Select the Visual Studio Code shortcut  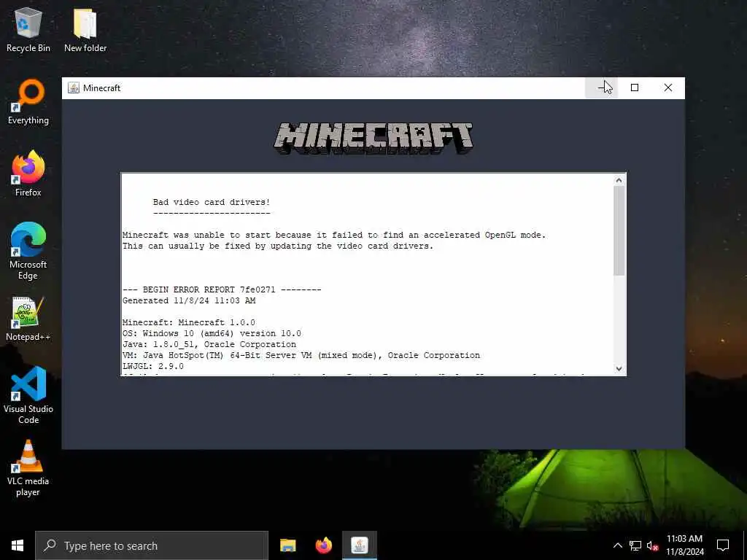(x=28, y=395)
